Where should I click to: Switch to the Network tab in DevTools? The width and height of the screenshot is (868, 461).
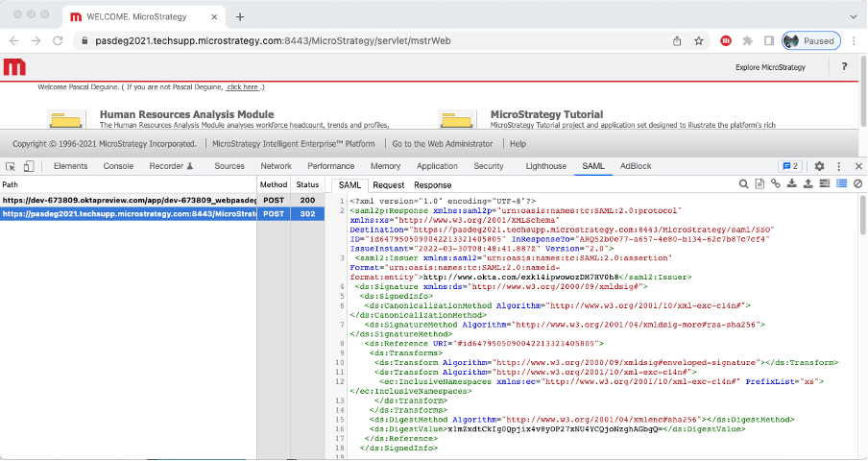point(276,166)
